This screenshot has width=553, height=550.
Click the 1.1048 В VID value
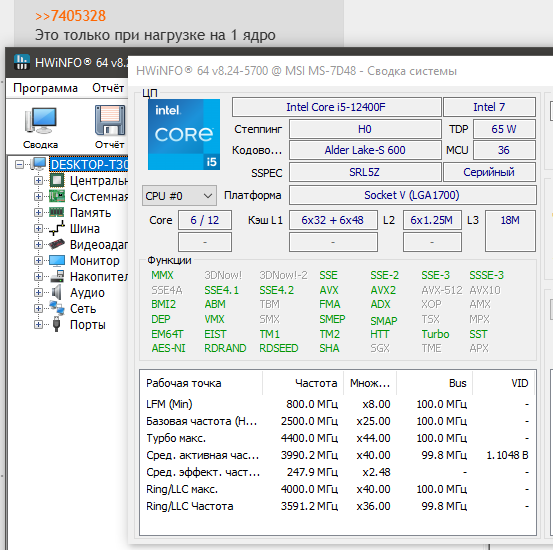coord(507,455)
